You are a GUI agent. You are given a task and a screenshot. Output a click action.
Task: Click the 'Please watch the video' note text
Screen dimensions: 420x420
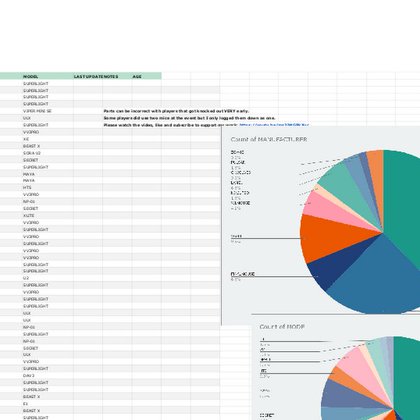[x=170, y=125]
